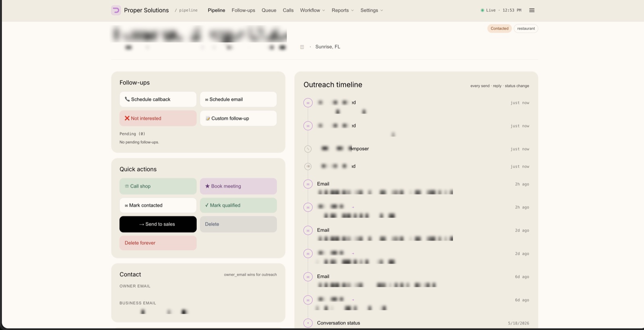Click the email icon on the Email 6d ago entry
The image size is (644, 330).
308,277
